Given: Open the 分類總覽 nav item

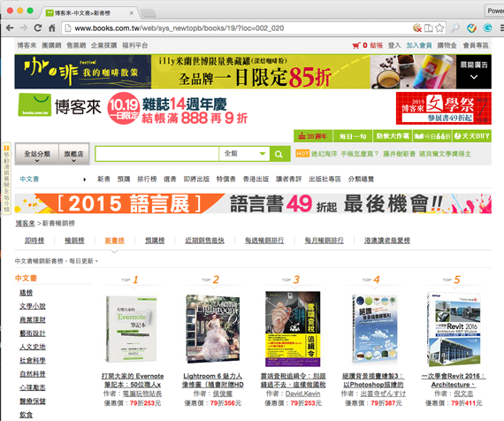Looking at the screenshot, I should coord(361,180).
